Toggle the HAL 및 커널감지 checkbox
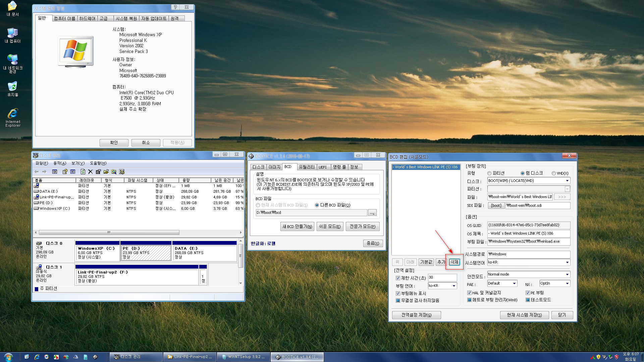Image resolution: width=644 pixels, height=362 pixels. click(469, 293)
